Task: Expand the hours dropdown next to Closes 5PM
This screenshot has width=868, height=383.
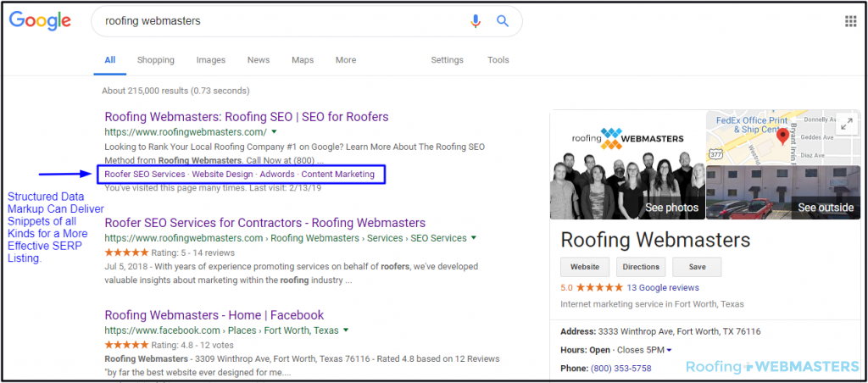Action: coord(670,350)
